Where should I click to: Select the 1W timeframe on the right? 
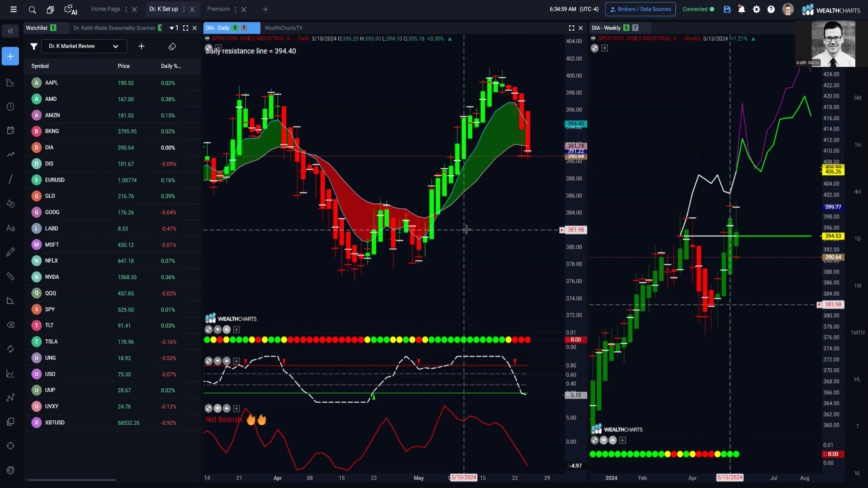858,286
